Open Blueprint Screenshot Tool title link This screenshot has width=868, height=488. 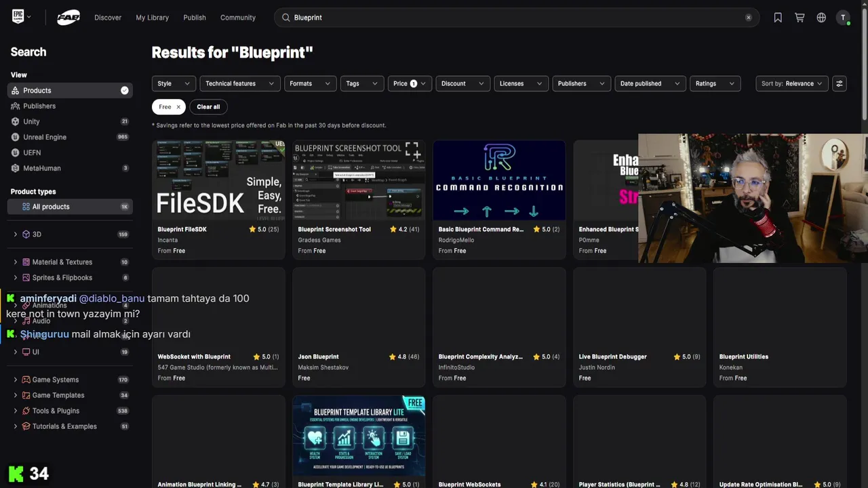tap(334, 229)
